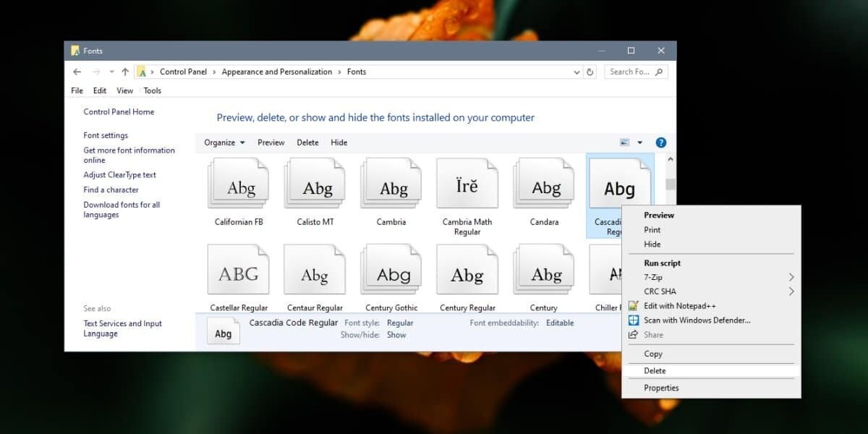
Task: Expand the 7-Zip submenu
Action: (x=791, y=277)
